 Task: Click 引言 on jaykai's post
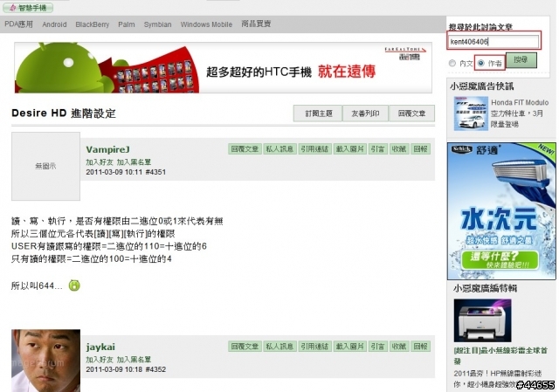pos(377,346)
